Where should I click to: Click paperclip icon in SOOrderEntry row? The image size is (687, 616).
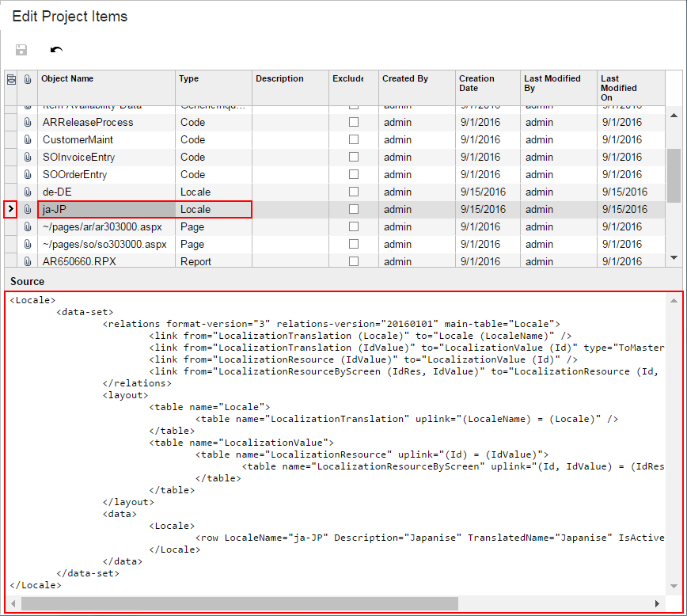point(28,175)
